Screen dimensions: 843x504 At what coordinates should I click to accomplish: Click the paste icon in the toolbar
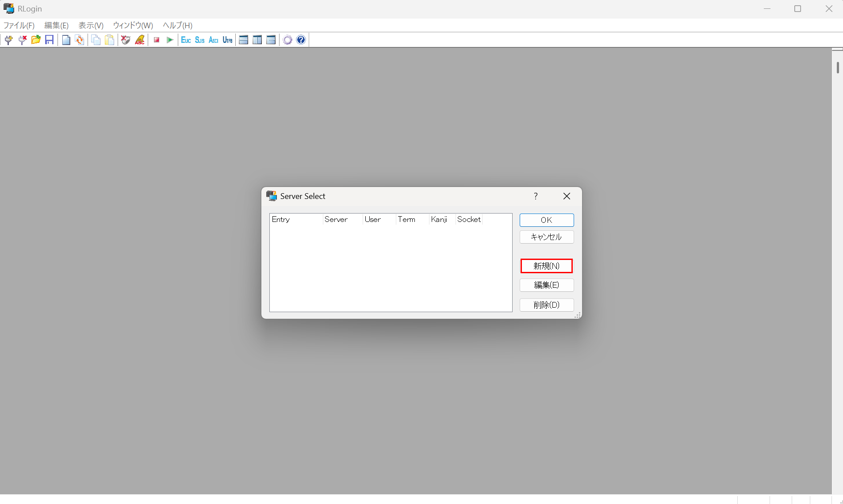109,40
